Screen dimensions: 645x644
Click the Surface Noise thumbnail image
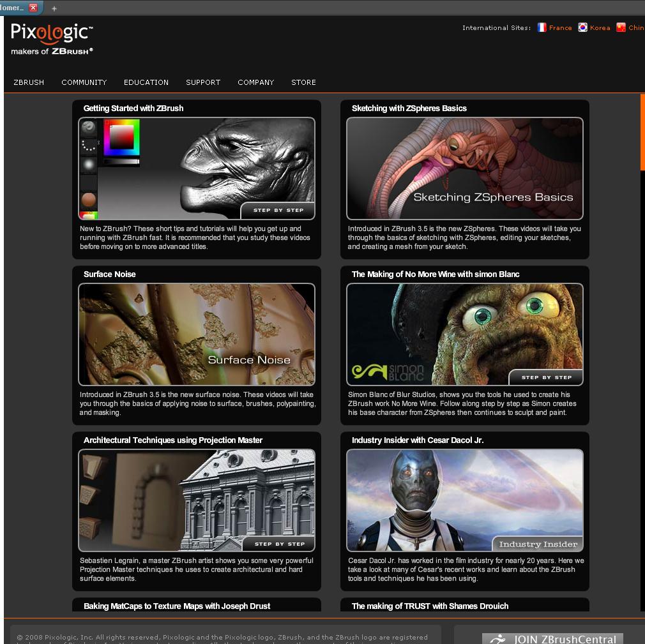tap(197, 334)
